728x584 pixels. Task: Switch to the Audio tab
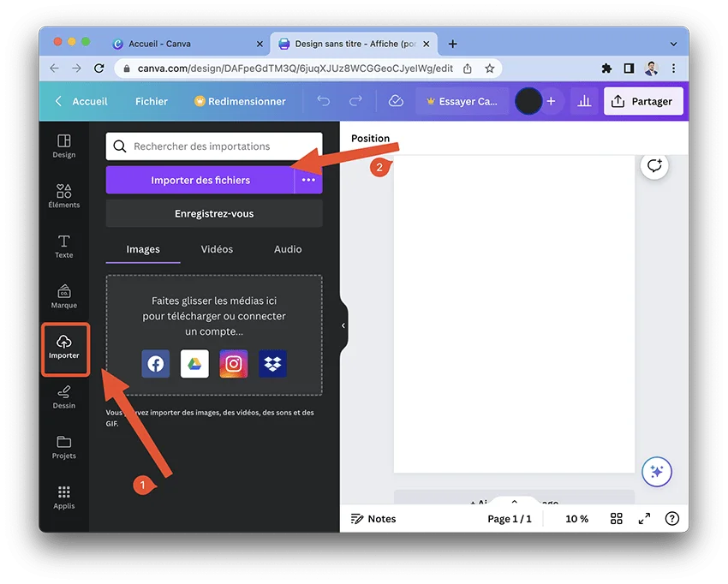tap(288, 249)
